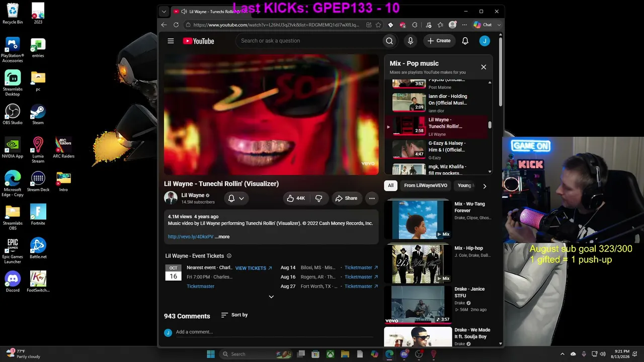This screenshot has height=362, width=644.
Task: Share the video using the Share button
Action: point(346,198)
